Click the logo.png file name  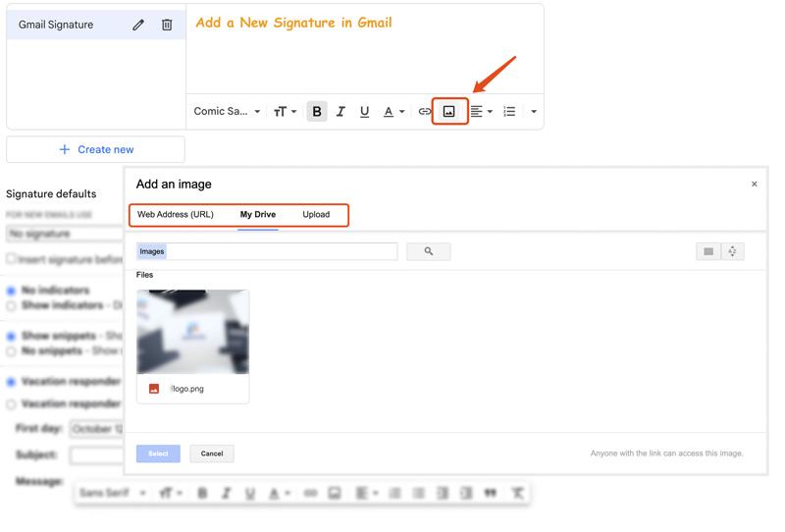tap(187, 389)
